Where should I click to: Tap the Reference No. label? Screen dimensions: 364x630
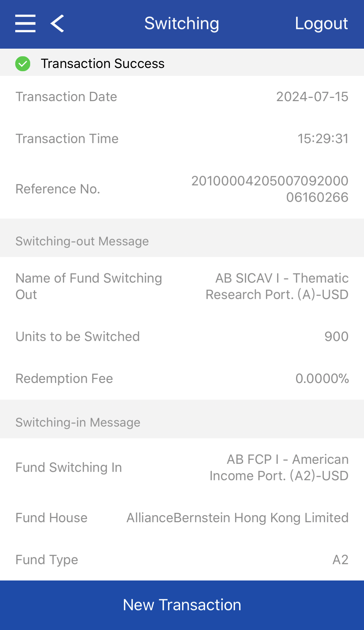(x=58, y=189)
